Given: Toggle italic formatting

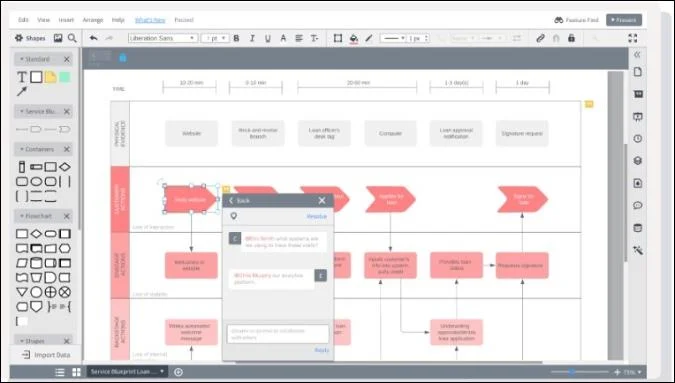Looking at the screenshot, I should click(x=252, y=38).
